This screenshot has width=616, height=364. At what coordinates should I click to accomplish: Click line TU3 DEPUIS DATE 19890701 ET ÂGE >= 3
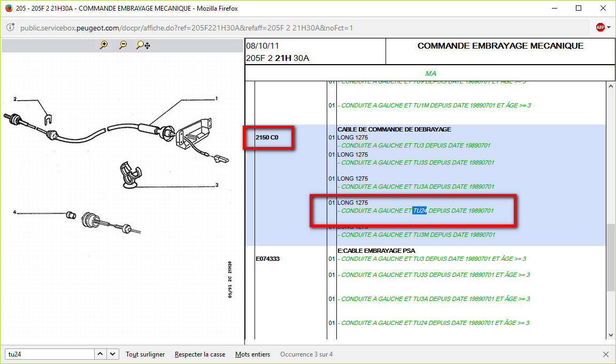point(432,259)
